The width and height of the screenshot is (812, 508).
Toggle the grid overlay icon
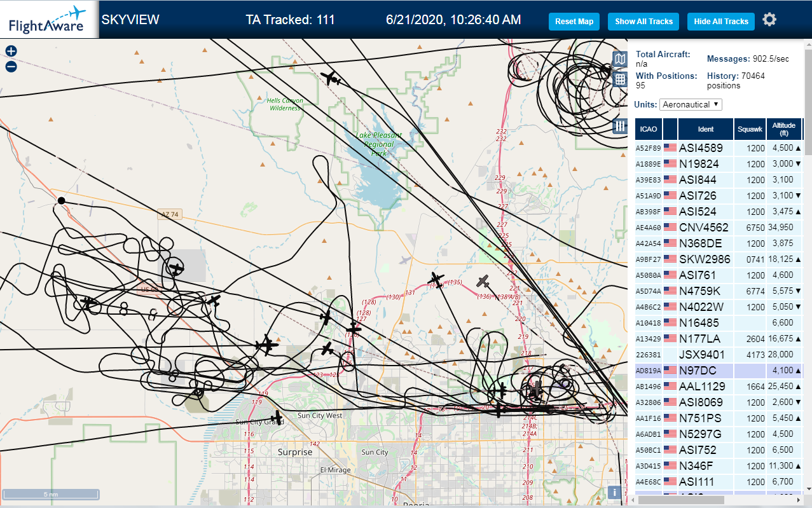pos(620,79)
